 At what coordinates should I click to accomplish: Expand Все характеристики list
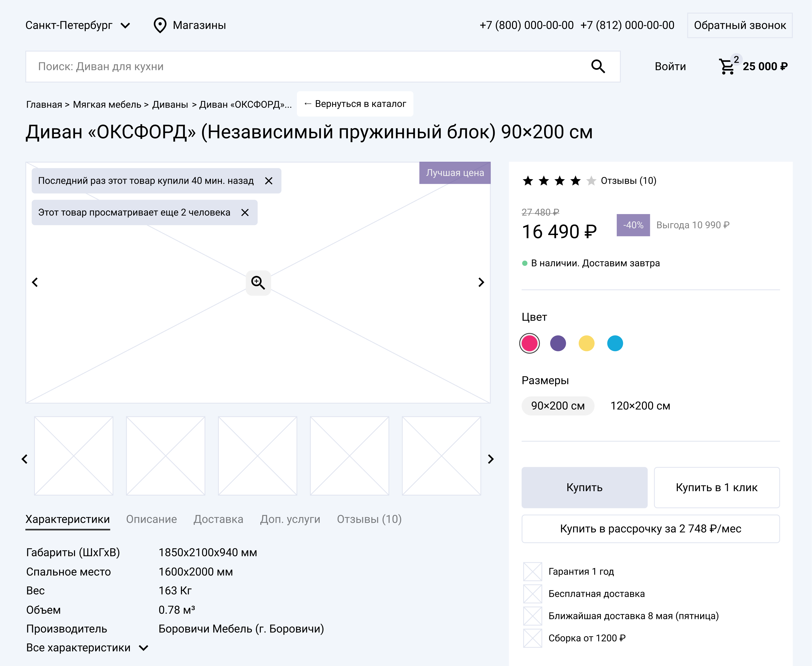tap(87, 648)
